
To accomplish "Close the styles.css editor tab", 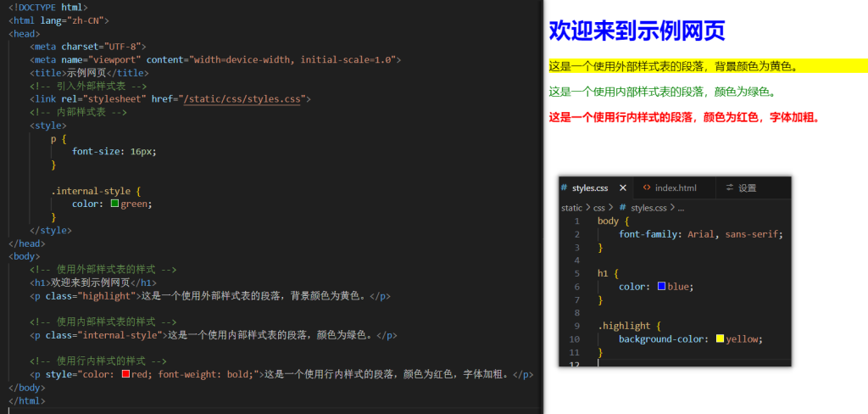I will point(623,187).
